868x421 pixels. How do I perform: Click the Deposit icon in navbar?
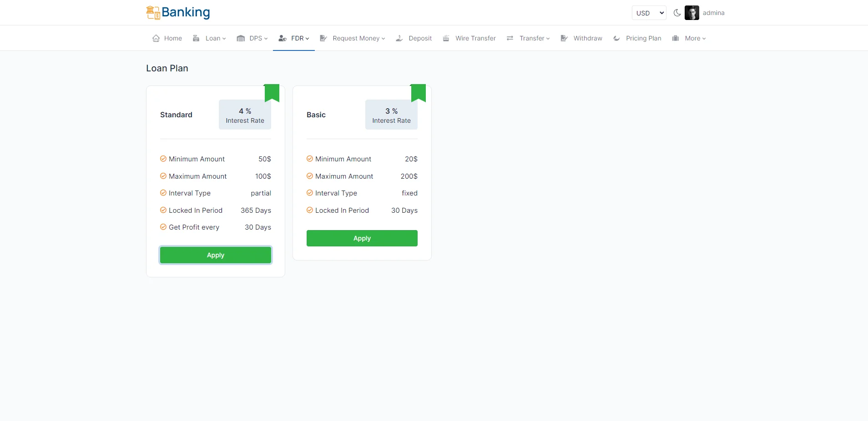399,38
